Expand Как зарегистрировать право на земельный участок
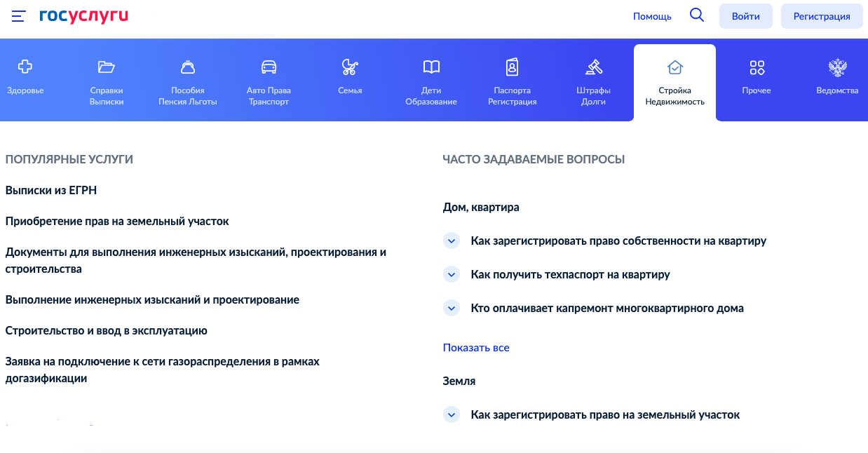This screenshot has height=453, width=868. 452,414
